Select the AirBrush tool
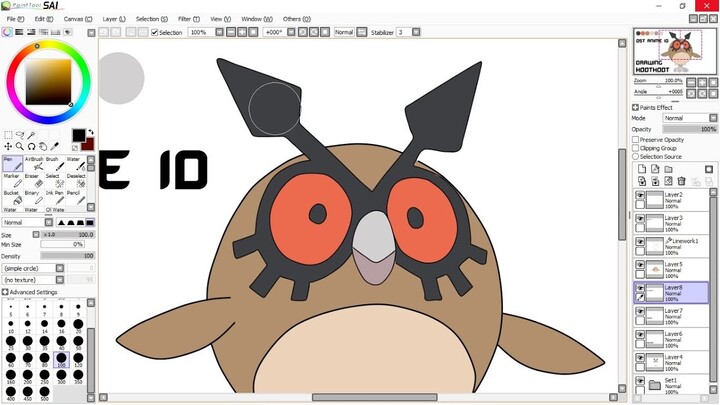The width and height of the screenshot is (720, 405). coord(34,164)
